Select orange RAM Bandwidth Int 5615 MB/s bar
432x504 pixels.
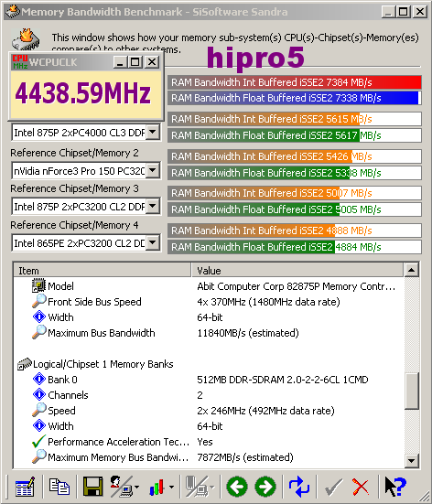pos(295,119)
